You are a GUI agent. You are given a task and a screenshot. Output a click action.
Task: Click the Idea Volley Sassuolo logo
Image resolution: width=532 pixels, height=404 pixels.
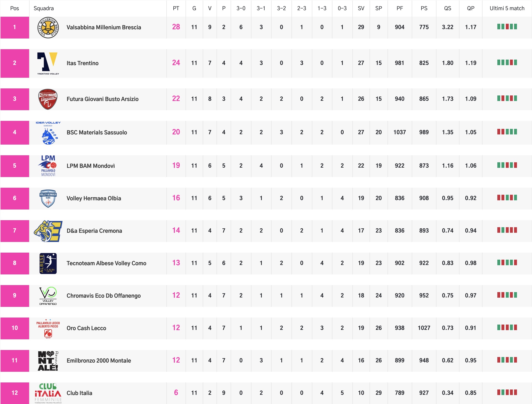pos(48,133)
